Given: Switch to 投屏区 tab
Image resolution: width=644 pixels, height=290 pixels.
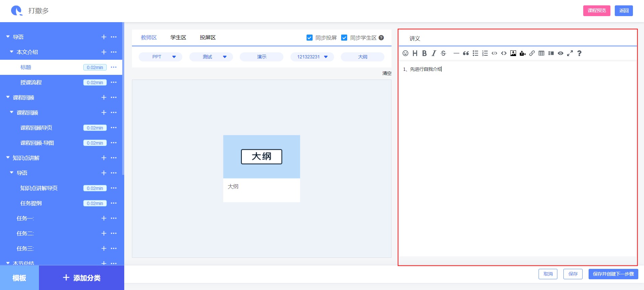Looking at the screenshot, I should pos(208,38).
